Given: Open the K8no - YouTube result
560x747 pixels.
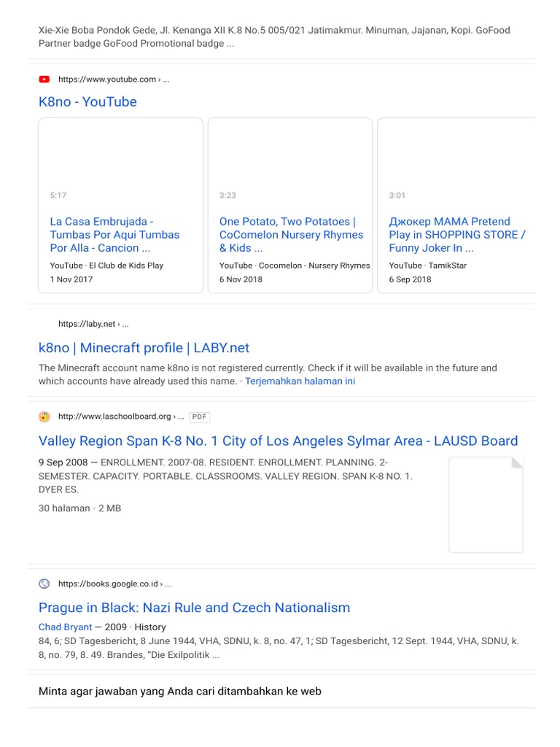Looking at the screenshot, I should (x=87, y=101).
